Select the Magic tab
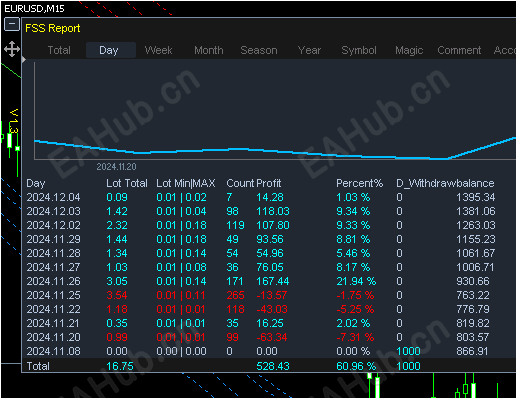Image resolution: width=516 pixels, height=398 pixels. [409, 50]
